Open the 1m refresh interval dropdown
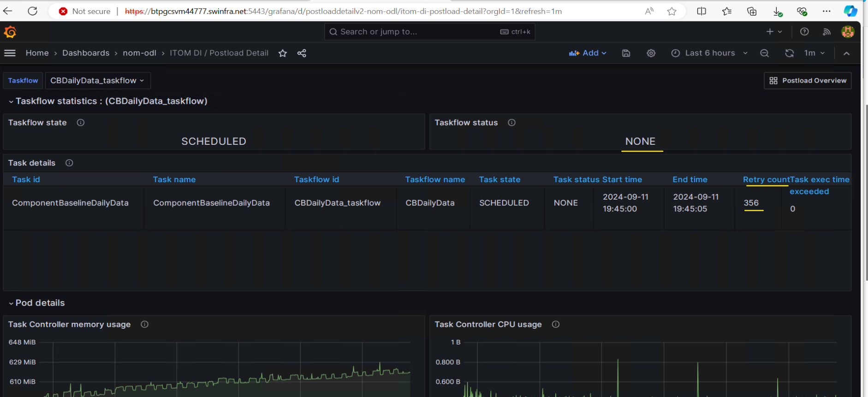The height and width of the screenshot is (397, 868). tap(814, 53)
